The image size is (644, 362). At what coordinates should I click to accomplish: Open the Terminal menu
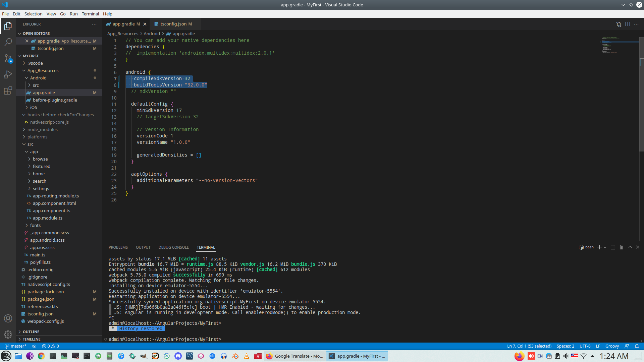point(90,14)
